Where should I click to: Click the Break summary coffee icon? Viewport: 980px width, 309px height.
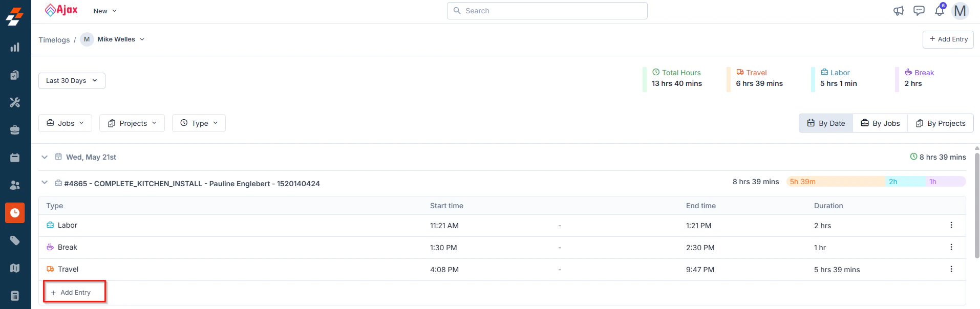908,72
